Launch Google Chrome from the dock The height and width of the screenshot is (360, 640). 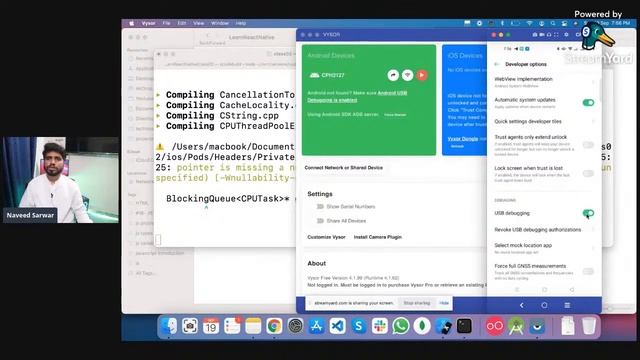pyautogui.click(x=274, y=326)
